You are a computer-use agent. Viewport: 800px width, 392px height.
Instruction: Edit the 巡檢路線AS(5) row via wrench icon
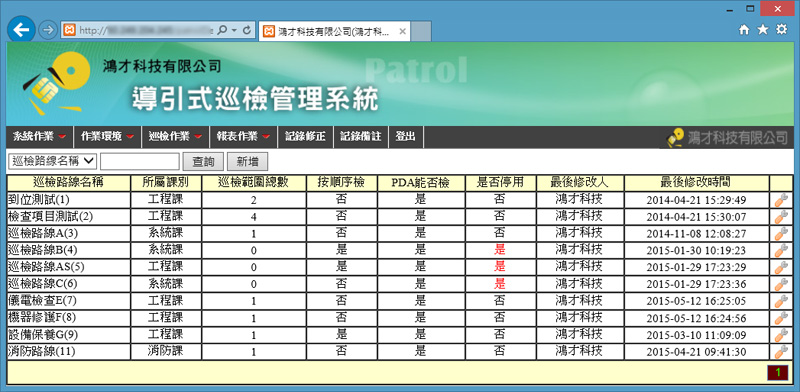tap(781, 267)
